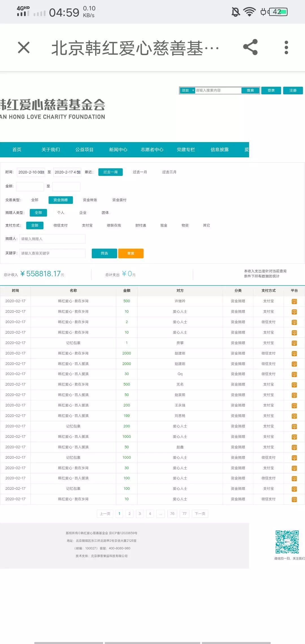Viewport: 305px width, 644px height.
Task: Click the 支付方式 column header
Action: [x=268, y=291]
